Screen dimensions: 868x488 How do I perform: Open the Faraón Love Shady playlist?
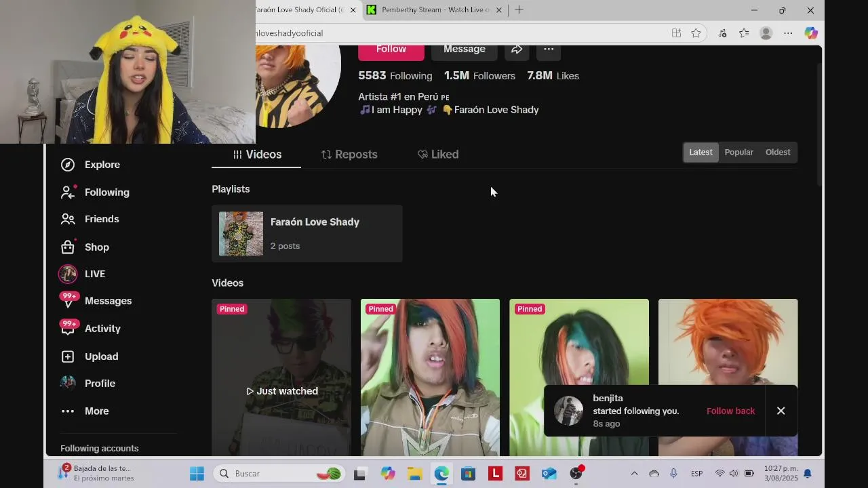[x=307, y=234]
